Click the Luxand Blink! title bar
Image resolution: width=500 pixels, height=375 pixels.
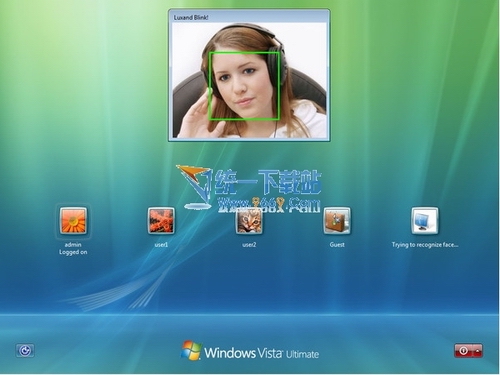(249, 17)
